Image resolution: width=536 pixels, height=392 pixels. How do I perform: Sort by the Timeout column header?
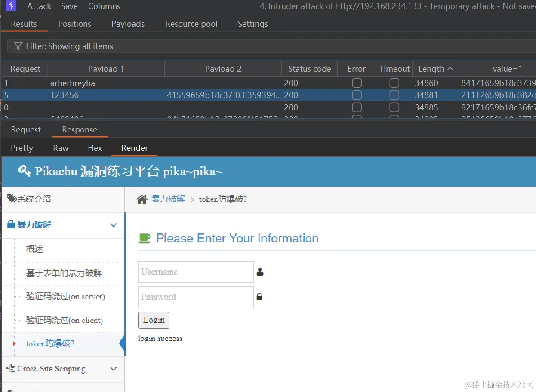click(394, 69)
